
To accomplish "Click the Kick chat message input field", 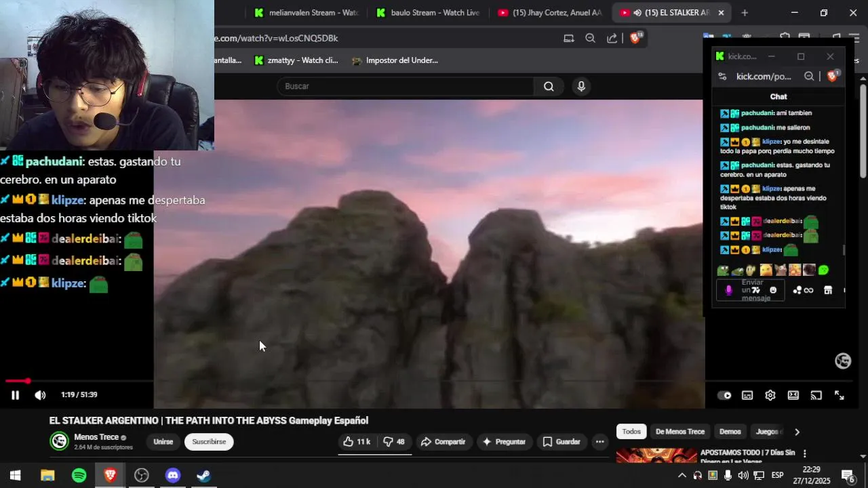I will click(751, 290).
